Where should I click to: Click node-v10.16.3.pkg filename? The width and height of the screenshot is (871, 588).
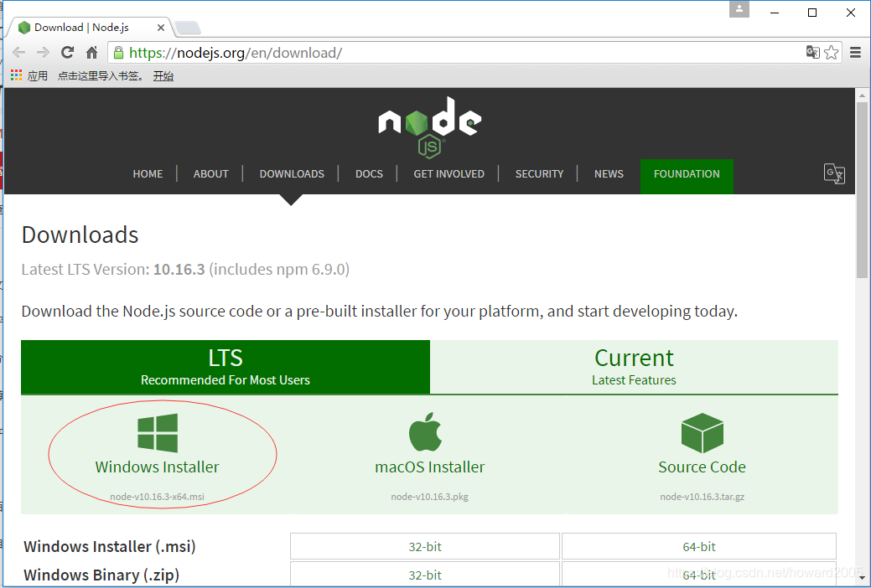(x=430, y=497)
